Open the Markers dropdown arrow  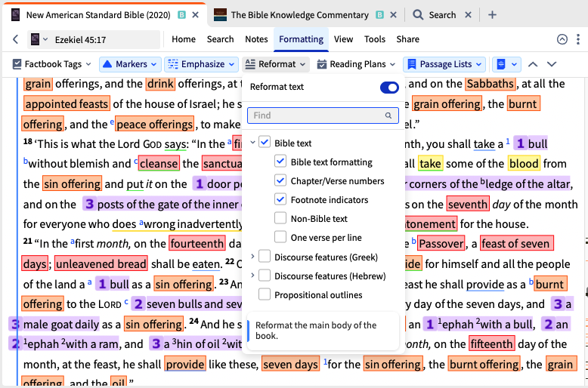(153, 64)
